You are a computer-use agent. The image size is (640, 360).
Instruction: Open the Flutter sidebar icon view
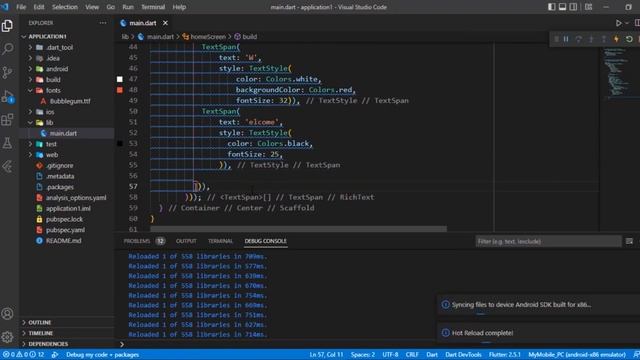pyautogui.click(x=7, y=167)
